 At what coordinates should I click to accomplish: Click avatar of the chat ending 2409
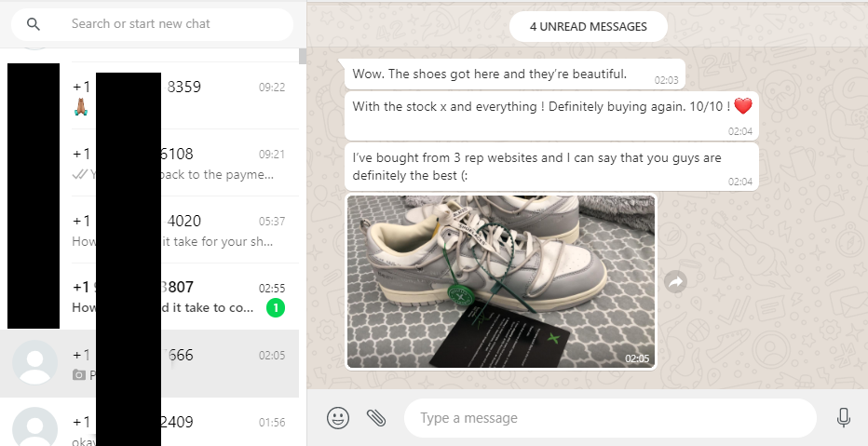[35, 427]
